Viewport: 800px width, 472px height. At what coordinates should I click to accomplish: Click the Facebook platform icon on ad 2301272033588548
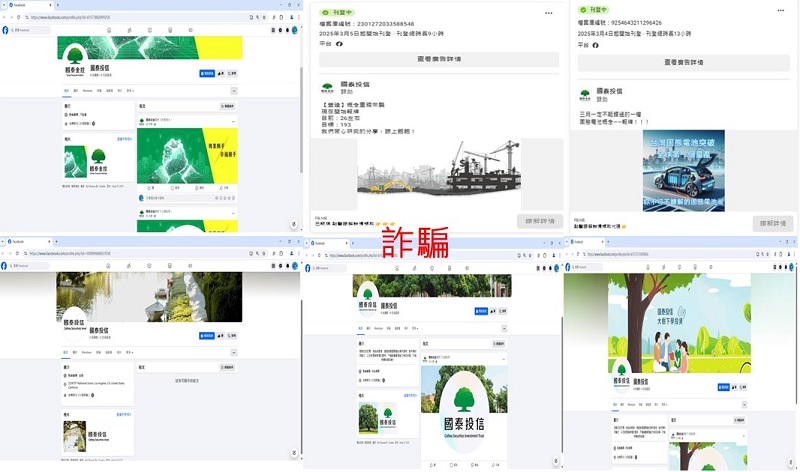point(339,44)
